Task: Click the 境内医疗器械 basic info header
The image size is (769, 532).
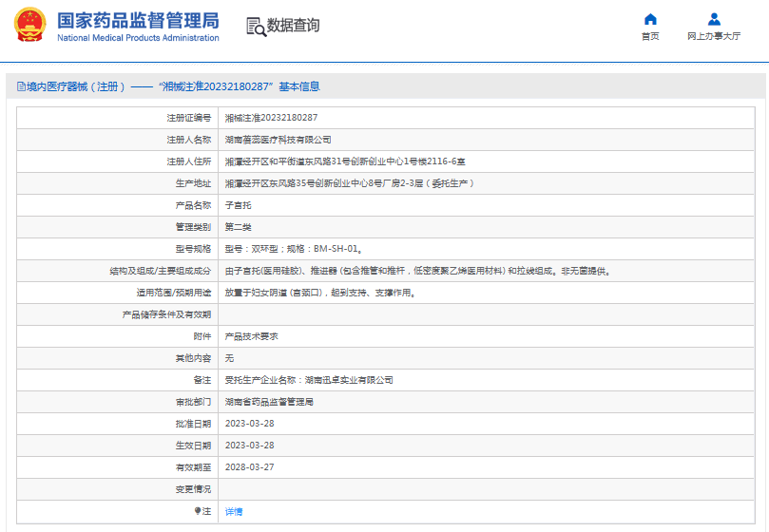Action: point(168,86)
